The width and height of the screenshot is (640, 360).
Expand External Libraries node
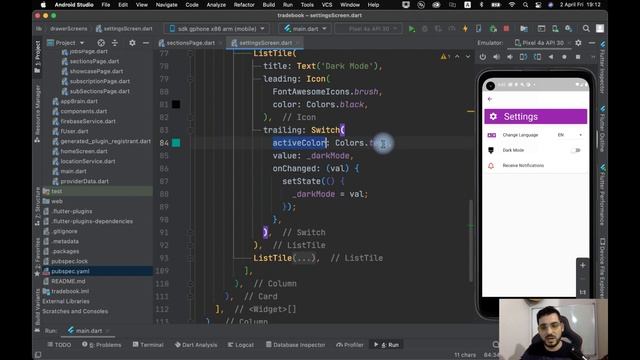point(66,301)
